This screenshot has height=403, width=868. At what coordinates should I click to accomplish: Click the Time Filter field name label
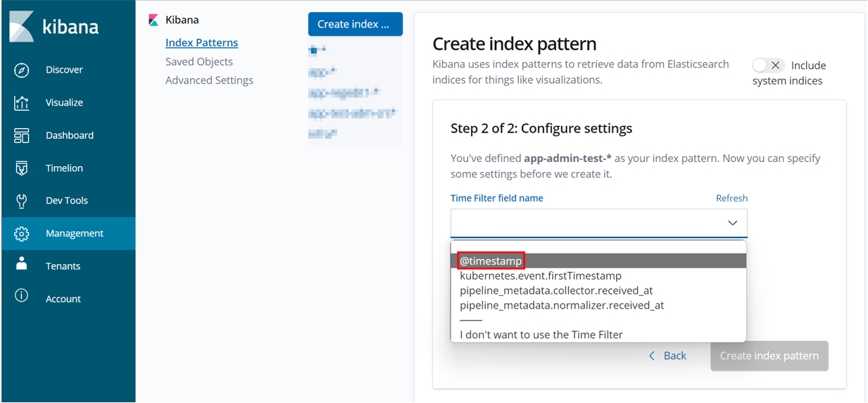coord(497,199)
